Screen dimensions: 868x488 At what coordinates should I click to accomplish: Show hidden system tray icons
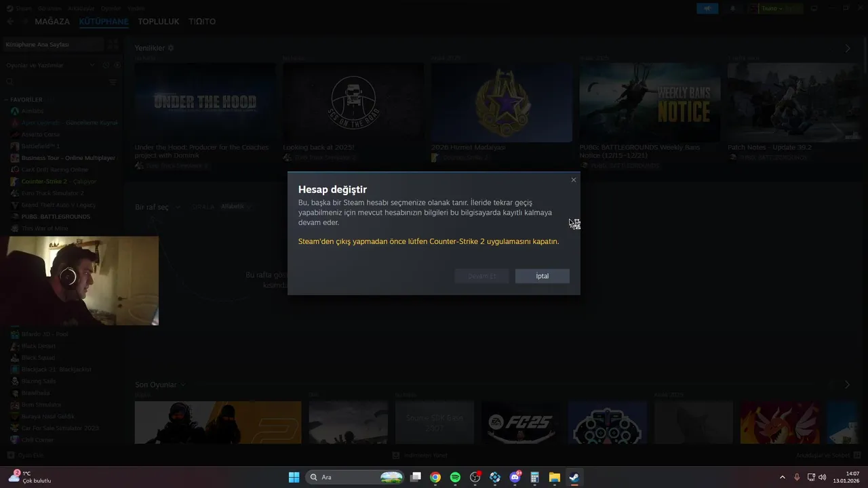tap(782, 477)
